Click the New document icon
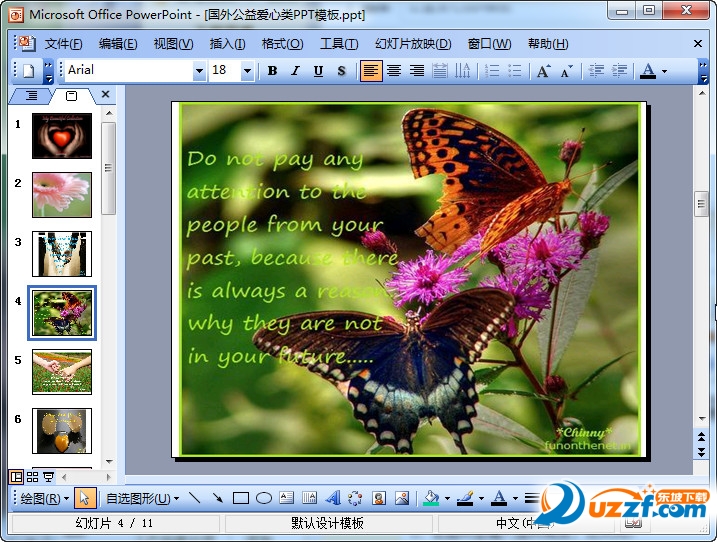Image resolution: width=717 pixels, height=542 pixels. click(x=28, y=71)
